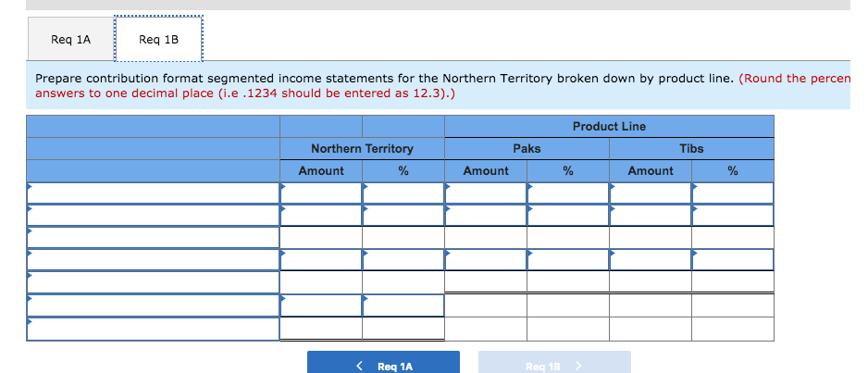Go back using the blue Req 1A button
Viewport: 868px width, 373px height.
(x=383, y=363)
